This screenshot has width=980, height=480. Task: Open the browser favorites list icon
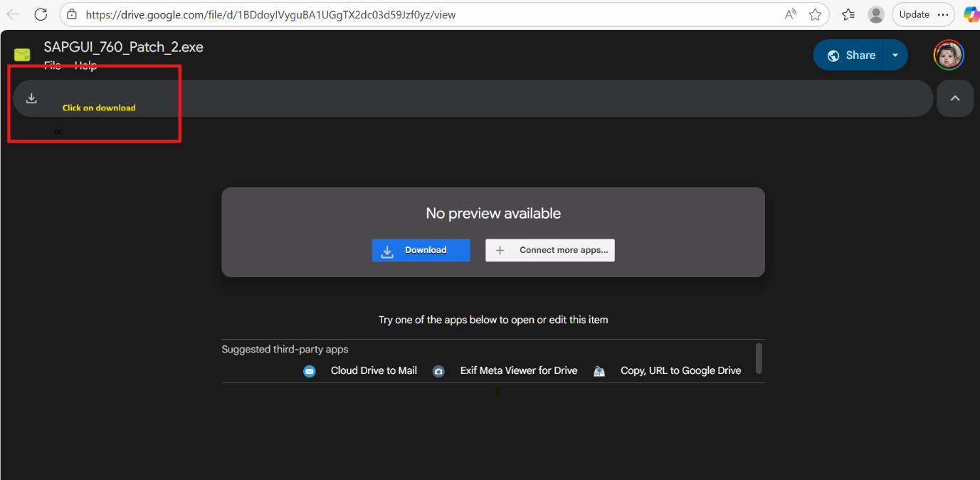click(848, 14)
